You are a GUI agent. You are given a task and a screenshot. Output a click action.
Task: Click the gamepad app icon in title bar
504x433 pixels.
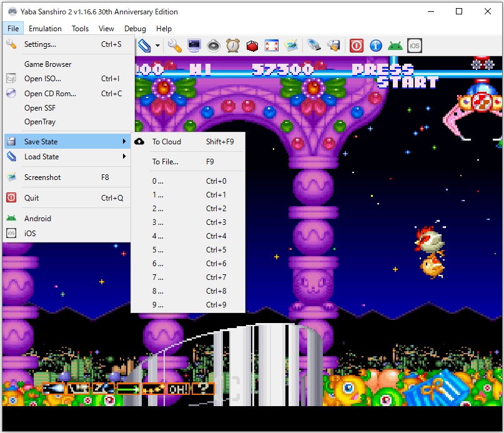[12, 12]
